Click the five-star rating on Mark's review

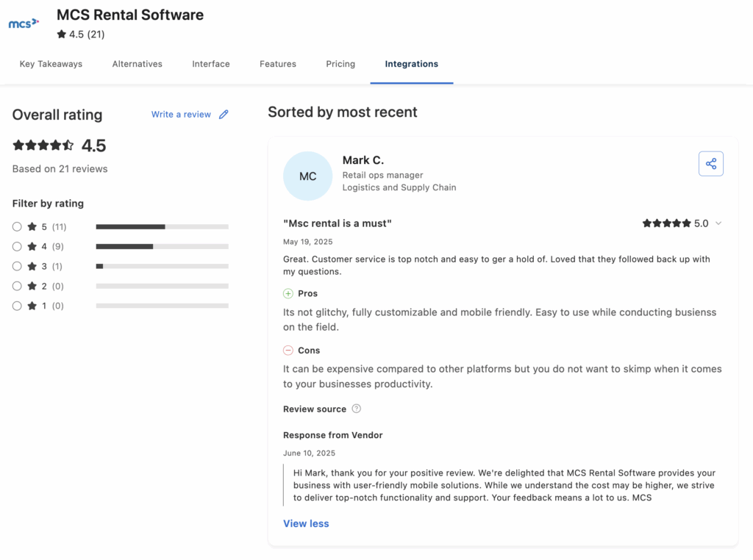pyautogui.click(x=666, y=223)
